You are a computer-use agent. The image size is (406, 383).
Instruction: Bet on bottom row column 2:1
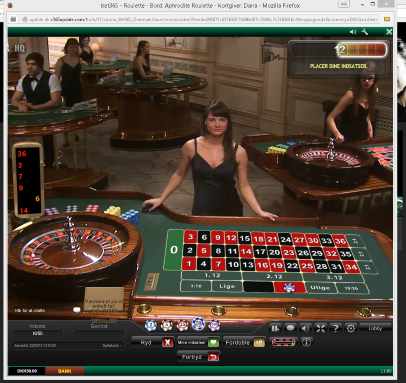(x=367, y=267)
